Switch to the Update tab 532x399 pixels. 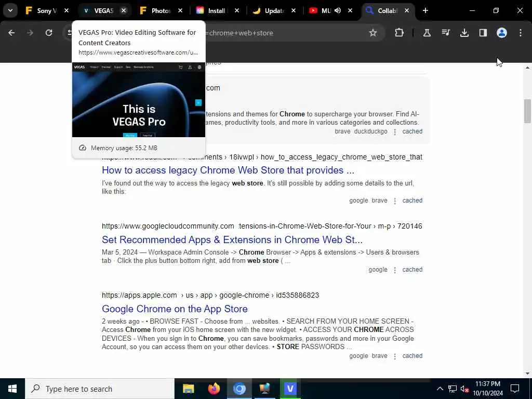point(273,10)
